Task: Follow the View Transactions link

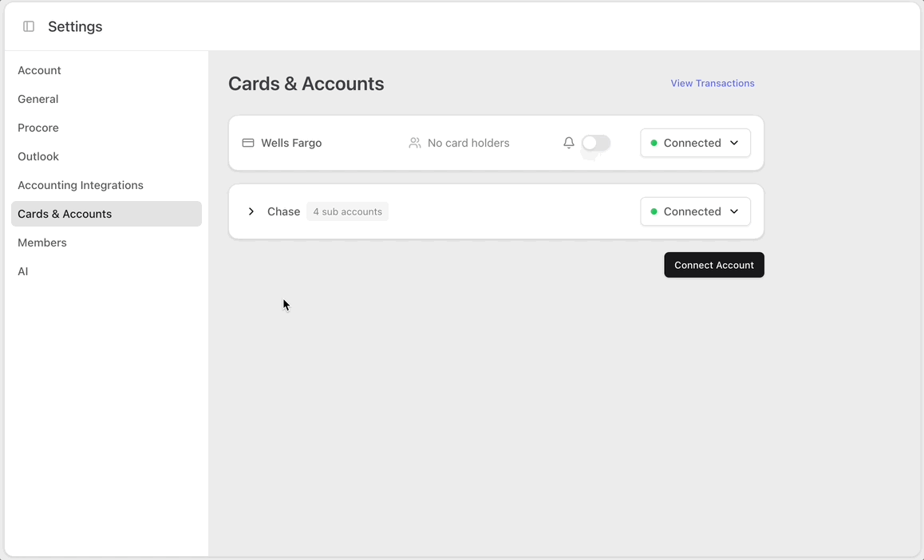Action: click(x=712, y=83)
